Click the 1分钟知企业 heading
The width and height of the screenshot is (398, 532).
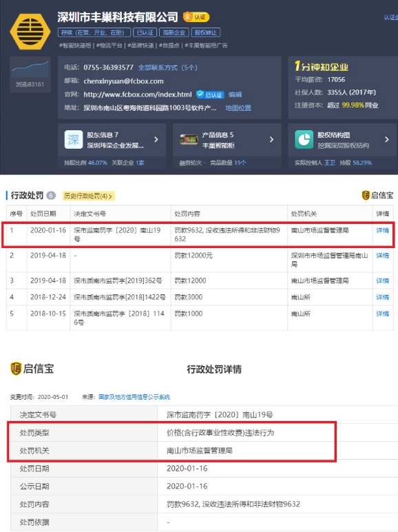pyautogui.click(x=321, y=66)
